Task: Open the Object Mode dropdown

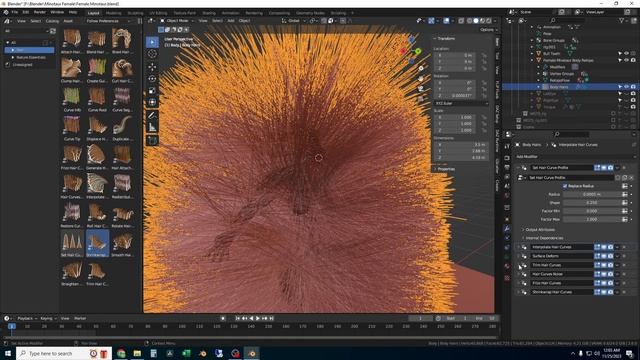Action: tap(177, 20)
